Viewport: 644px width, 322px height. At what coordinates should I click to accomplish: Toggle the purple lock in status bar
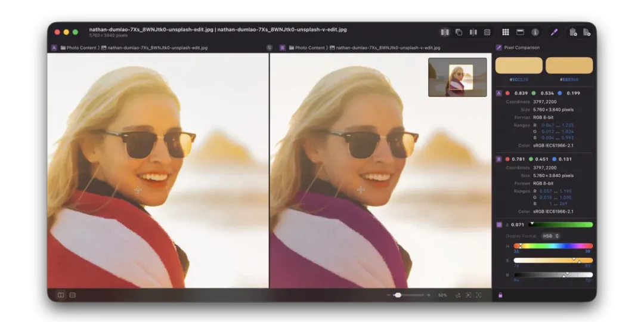click(500, 295)
